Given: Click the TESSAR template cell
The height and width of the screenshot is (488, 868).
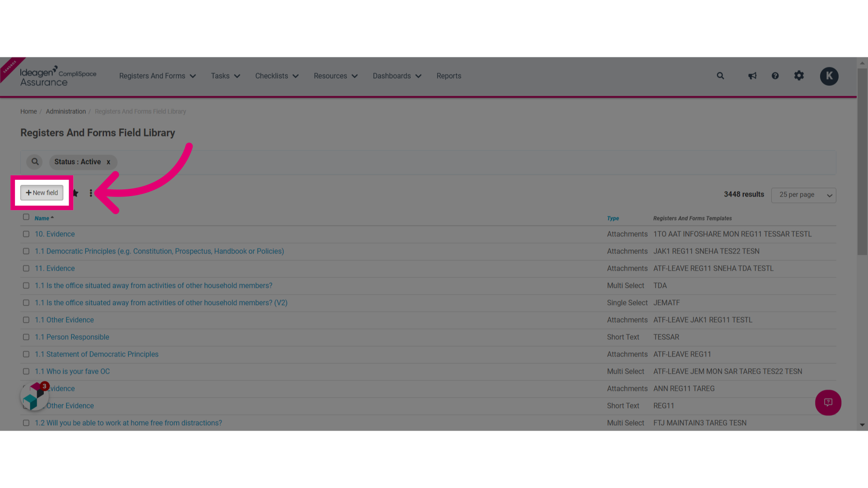Looking at the screenshot, I should click(x=666, y=337).
